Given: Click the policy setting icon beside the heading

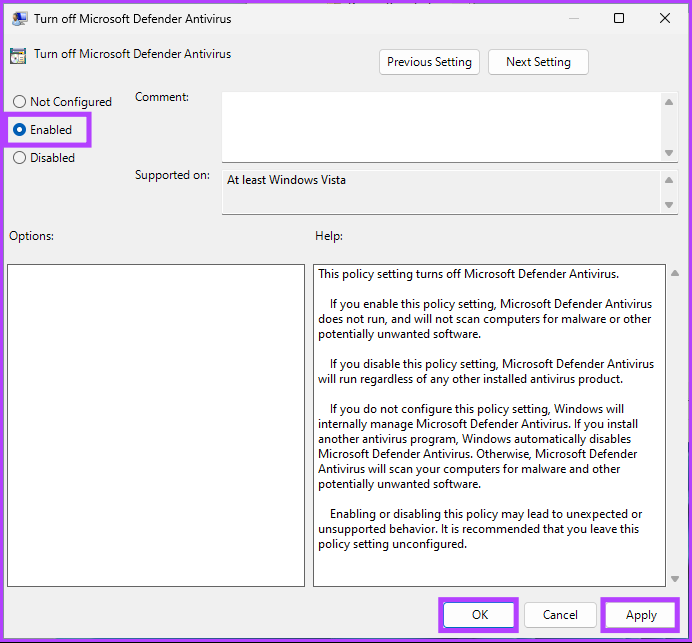Looking at the screenshot, I should 18,56.
